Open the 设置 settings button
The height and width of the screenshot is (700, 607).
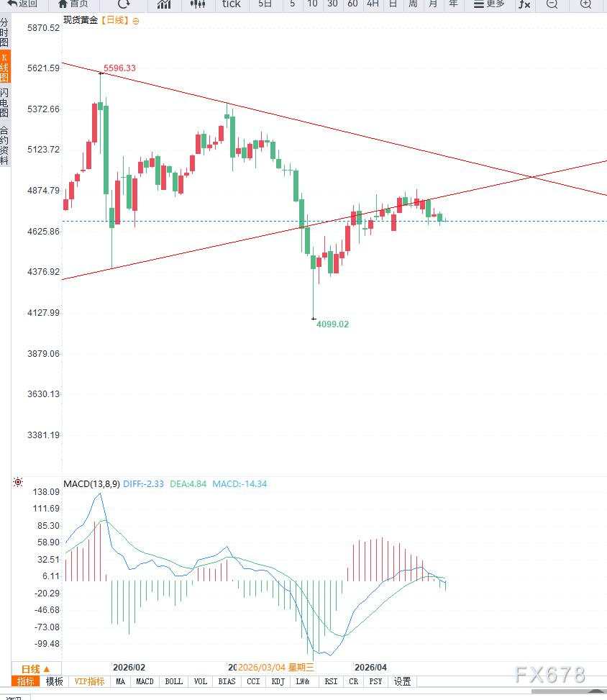(x=402, y=681)
